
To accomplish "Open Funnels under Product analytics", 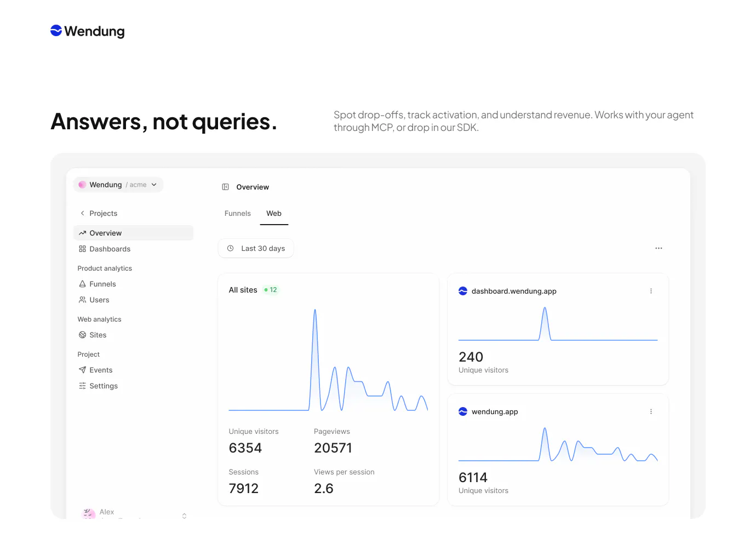I will click(133, 284).
